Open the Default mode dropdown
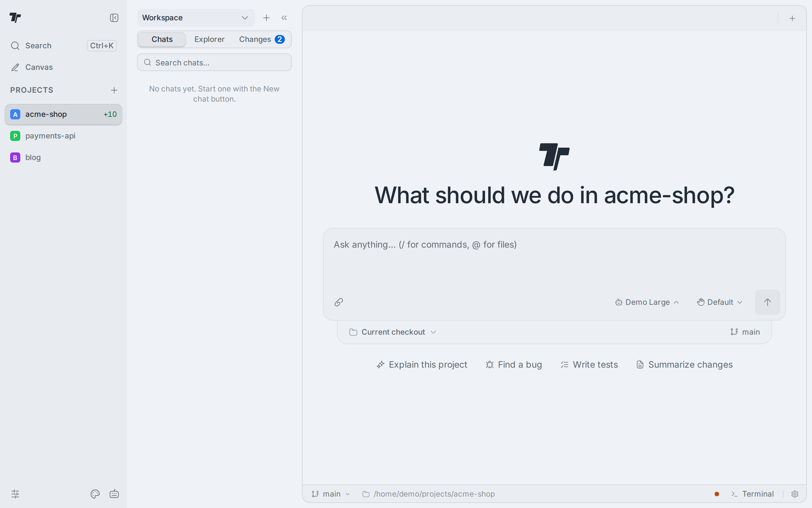The height and width of the screenshot is (508, 812). click(720, 302)
